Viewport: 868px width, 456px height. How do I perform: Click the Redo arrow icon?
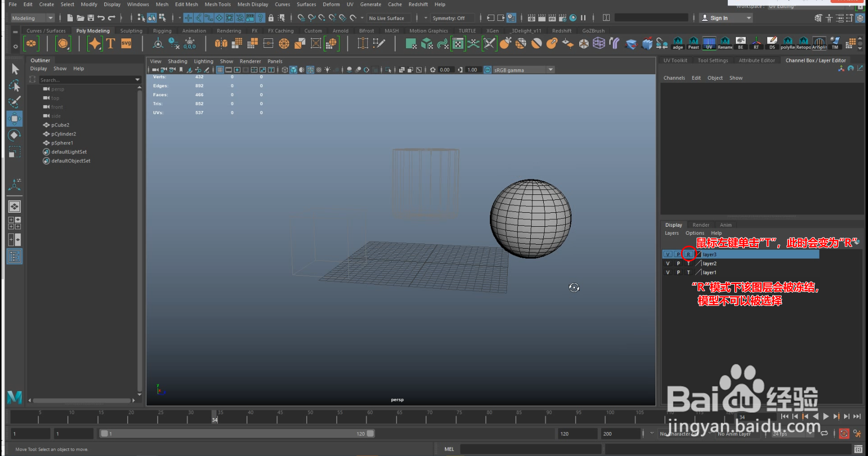pyautogui.click(x=112, y=18)
